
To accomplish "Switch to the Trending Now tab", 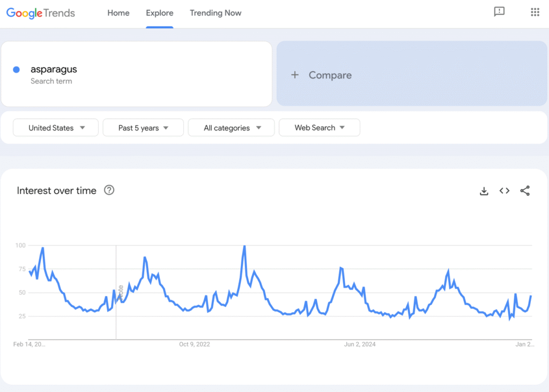I will coord(216,13).
